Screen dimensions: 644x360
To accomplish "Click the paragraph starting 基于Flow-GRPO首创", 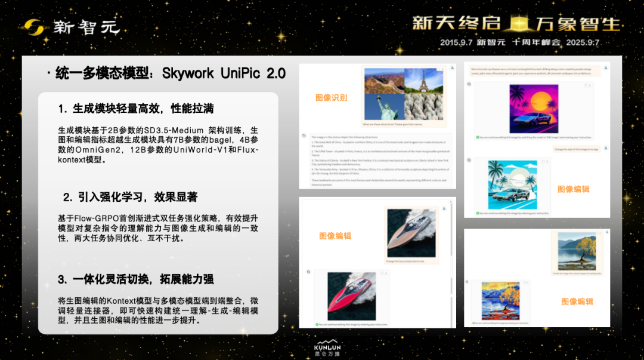I will pos(158,228).
